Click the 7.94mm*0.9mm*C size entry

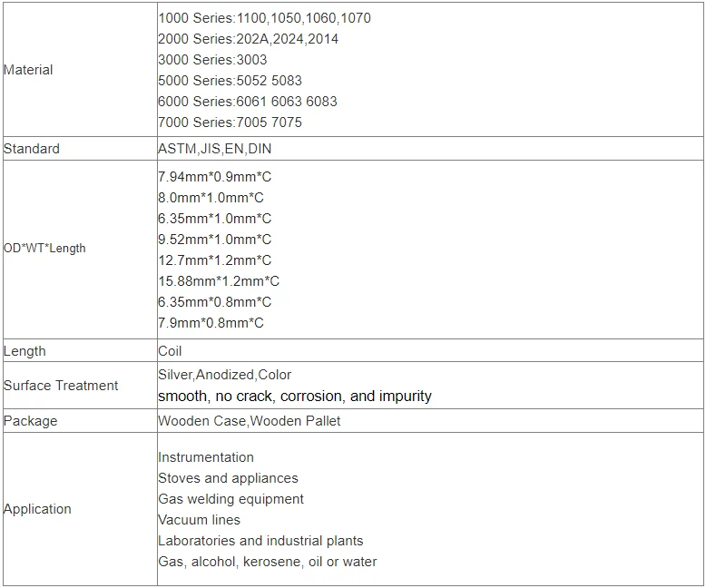(214, 177)
